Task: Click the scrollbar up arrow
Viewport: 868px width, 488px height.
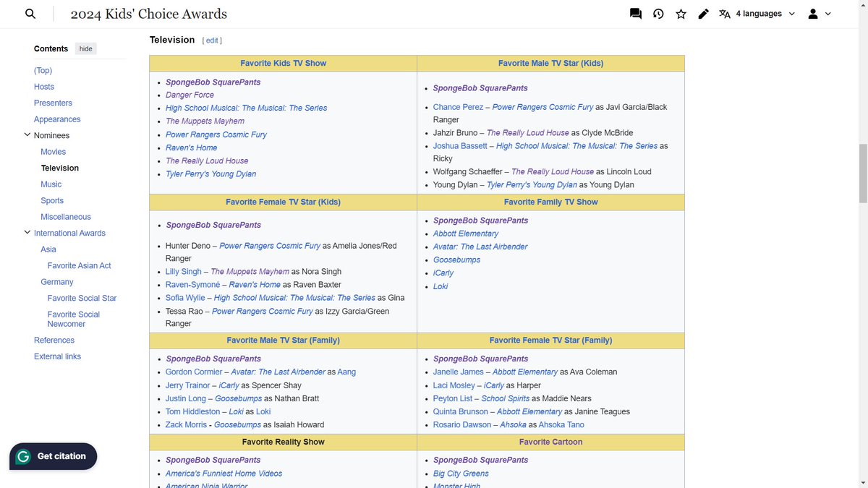Action: (x=862, y=4)
